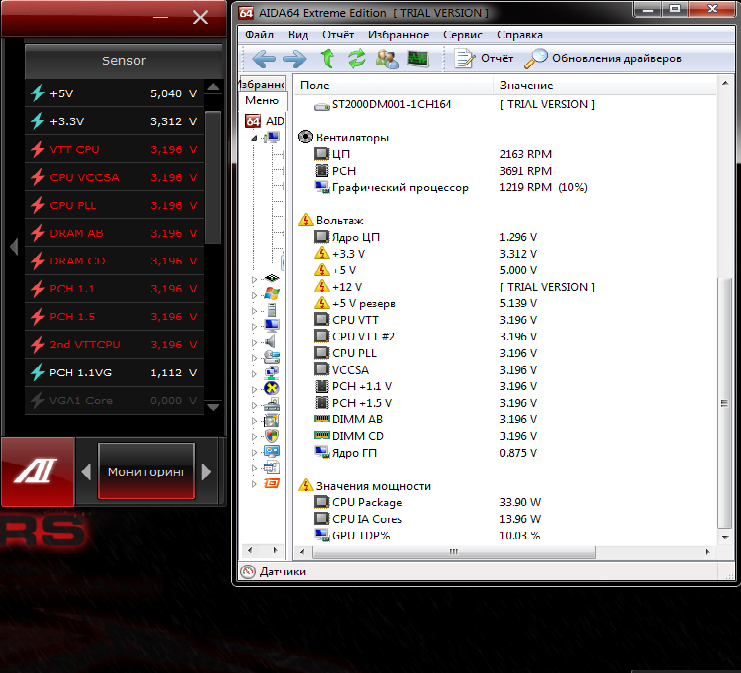The image size is (741, 673).
Task: Select the PCH 1.1VG sensor row
Action: point(114,372)
